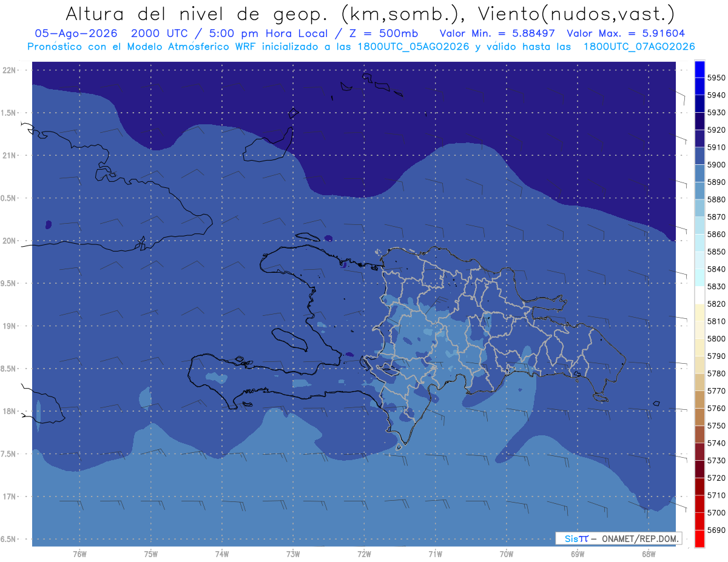Select the legend value 5930

(716, 113)
